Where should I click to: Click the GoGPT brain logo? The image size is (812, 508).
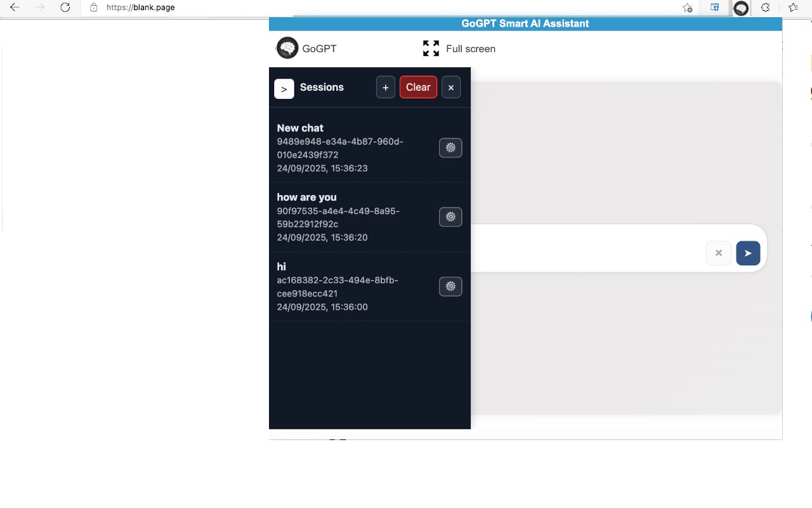pos(287,48)
